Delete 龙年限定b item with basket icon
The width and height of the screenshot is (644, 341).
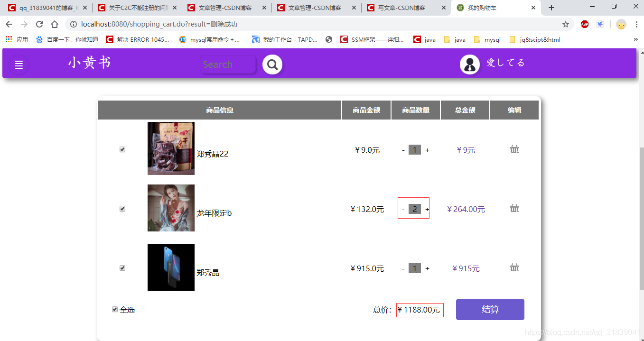pos(514,209)
